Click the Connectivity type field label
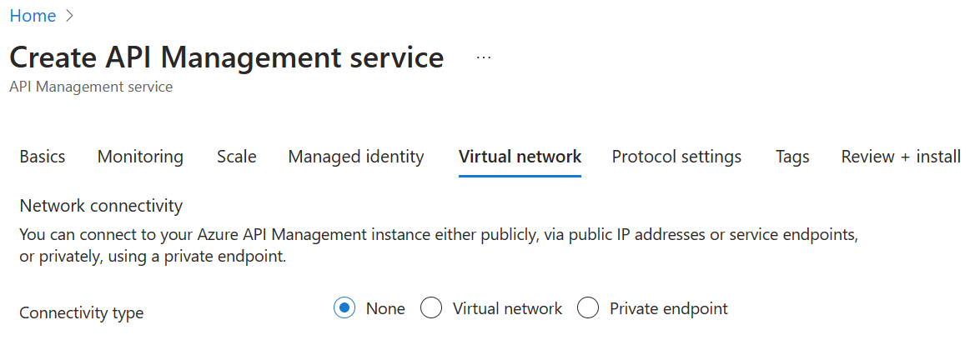The image size is (980, 360). pyautogui.click(x=82, y=312)
